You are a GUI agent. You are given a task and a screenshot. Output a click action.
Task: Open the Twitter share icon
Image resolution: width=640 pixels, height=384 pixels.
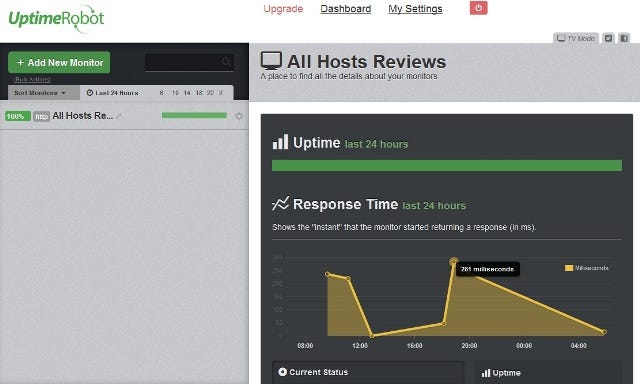tap(608, 38)
